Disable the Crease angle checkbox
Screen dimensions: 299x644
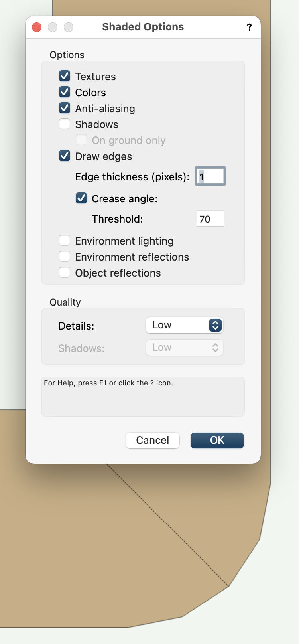click(x=81, y=198)
